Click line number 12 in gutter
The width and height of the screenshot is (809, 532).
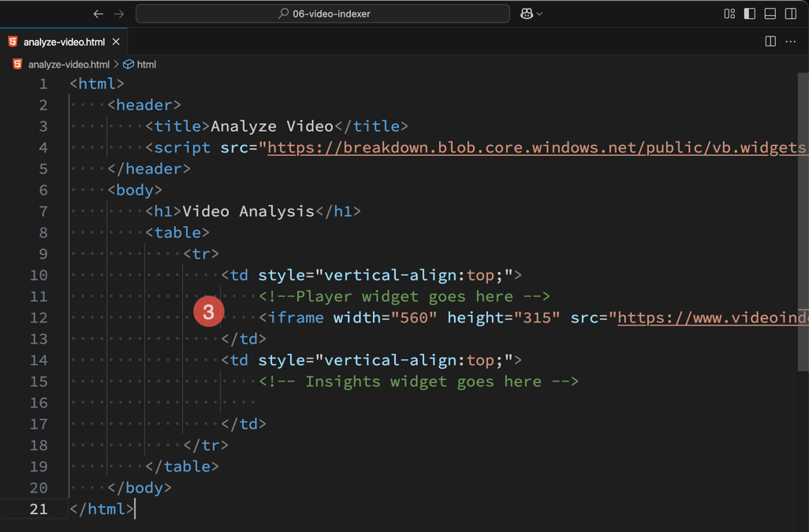tap(39, 318)
